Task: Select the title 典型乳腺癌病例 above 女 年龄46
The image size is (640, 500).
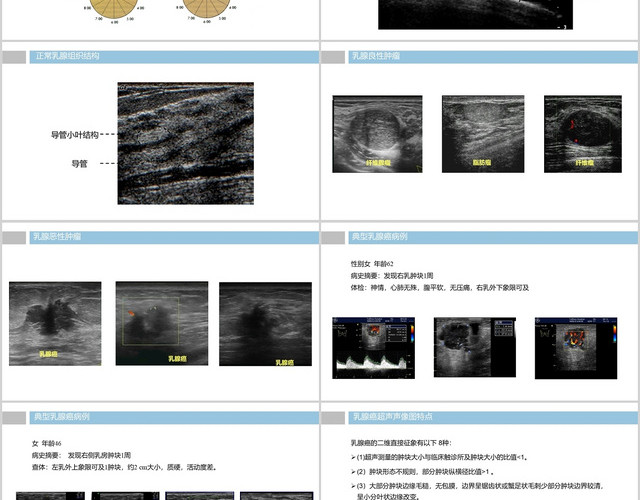Action: click(62, 417)
